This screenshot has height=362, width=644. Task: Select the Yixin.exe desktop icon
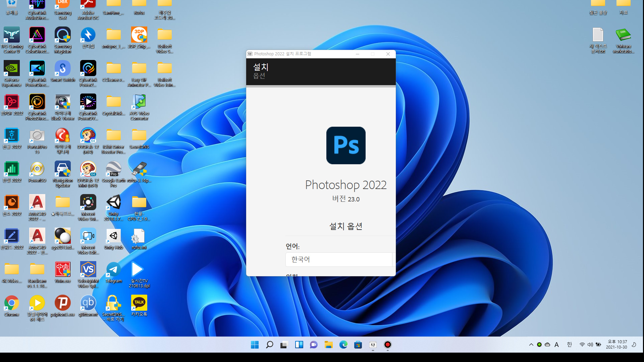click(63, 272)
